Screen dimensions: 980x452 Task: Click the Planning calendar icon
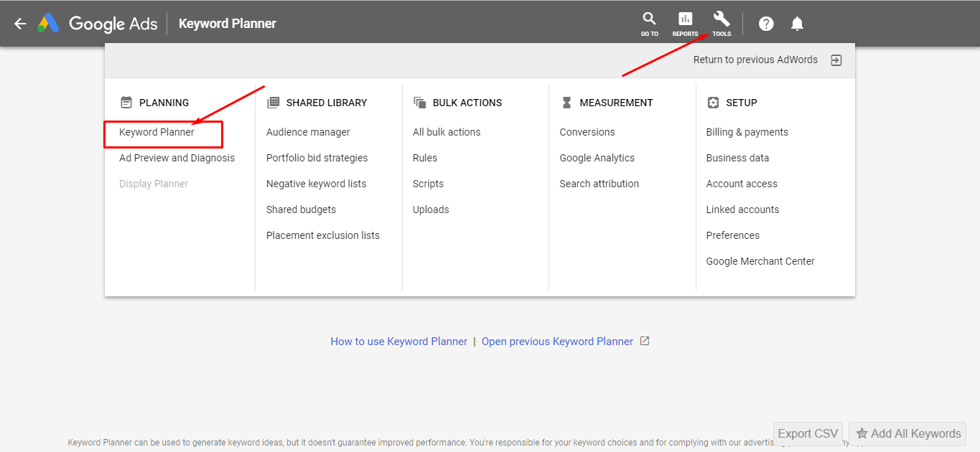click(126, 103)
